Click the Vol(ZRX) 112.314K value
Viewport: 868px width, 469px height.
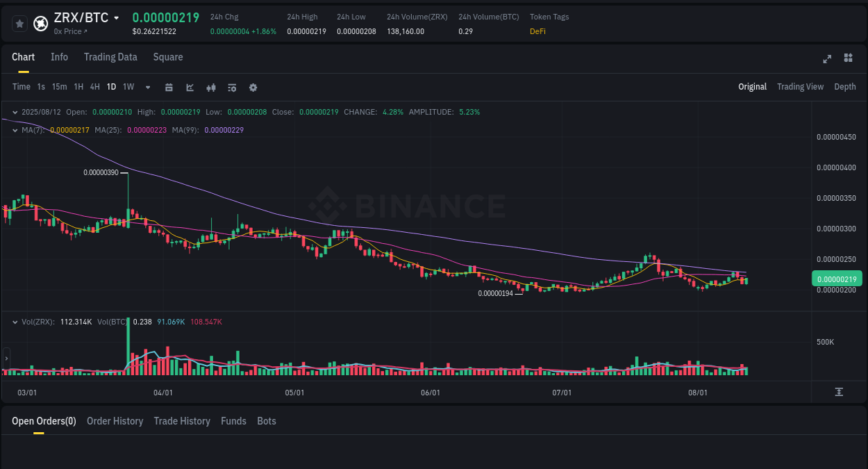[76, 322]
